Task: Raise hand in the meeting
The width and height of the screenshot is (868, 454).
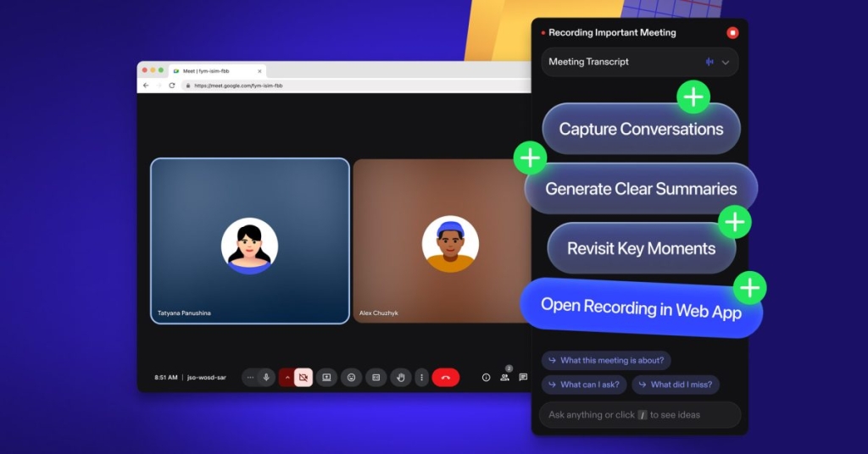Action: click(401, 378)
